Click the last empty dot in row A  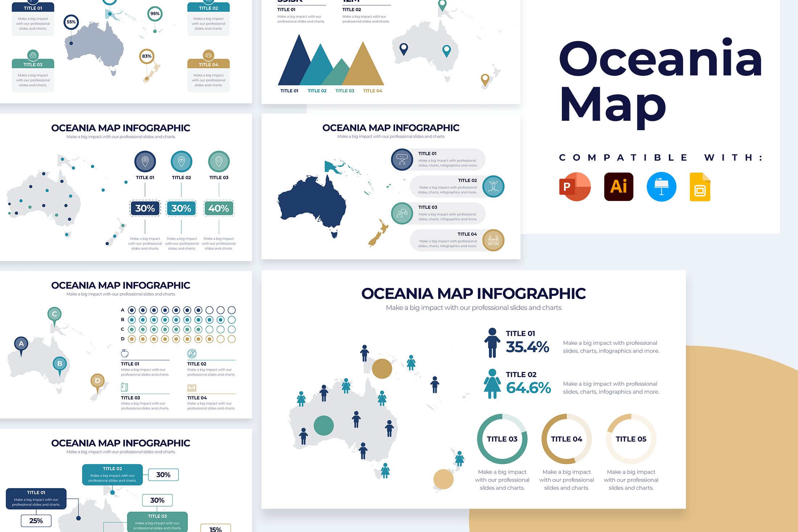pos(231,310)
